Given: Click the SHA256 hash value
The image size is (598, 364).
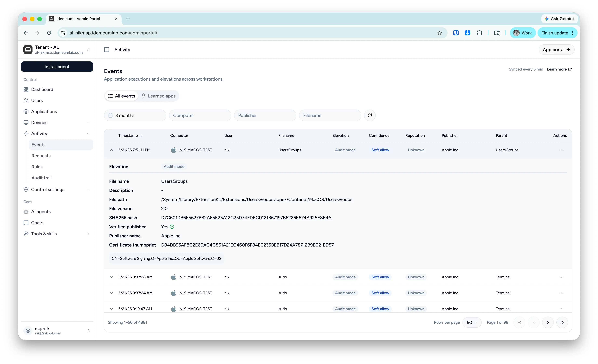Looking at the screenshot, I should click(246, 218).
